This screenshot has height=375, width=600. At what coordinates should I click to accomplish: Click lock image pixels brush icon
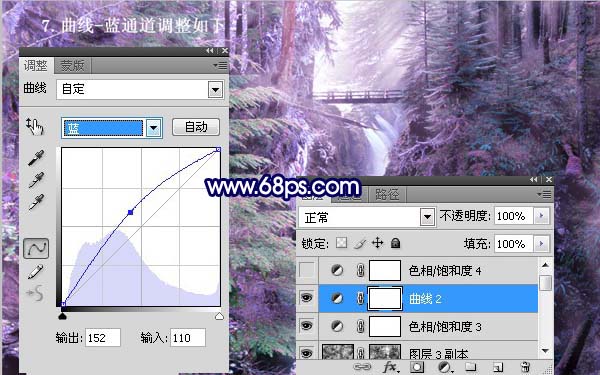click(359, 243)
